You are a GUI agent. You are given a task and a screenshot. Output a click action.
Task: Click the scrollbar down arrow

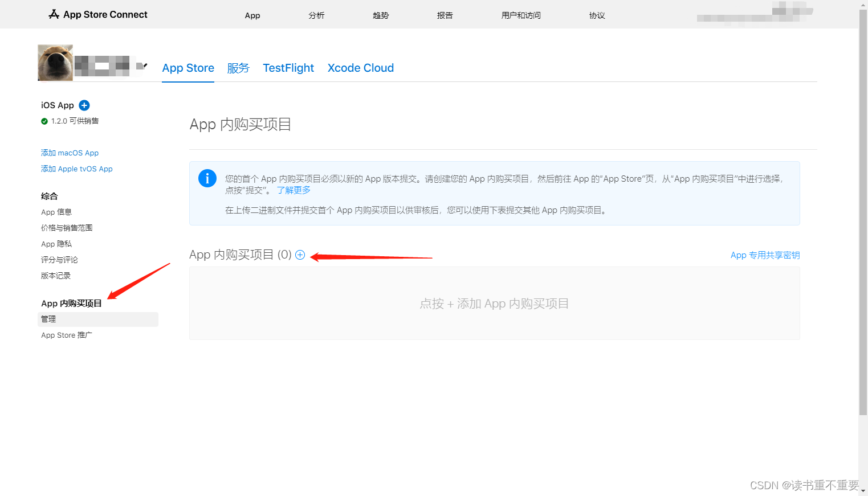[863, 491]
